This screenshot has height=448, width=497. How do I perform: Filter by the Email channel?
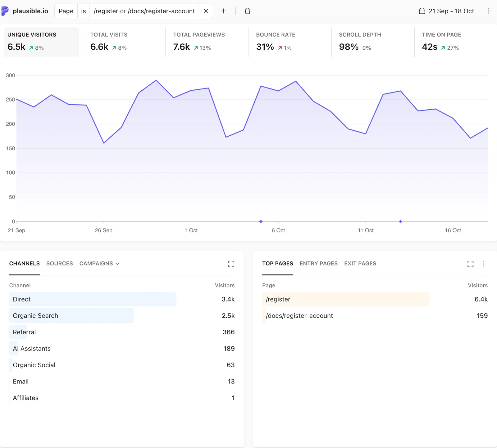tap(122, 382)
